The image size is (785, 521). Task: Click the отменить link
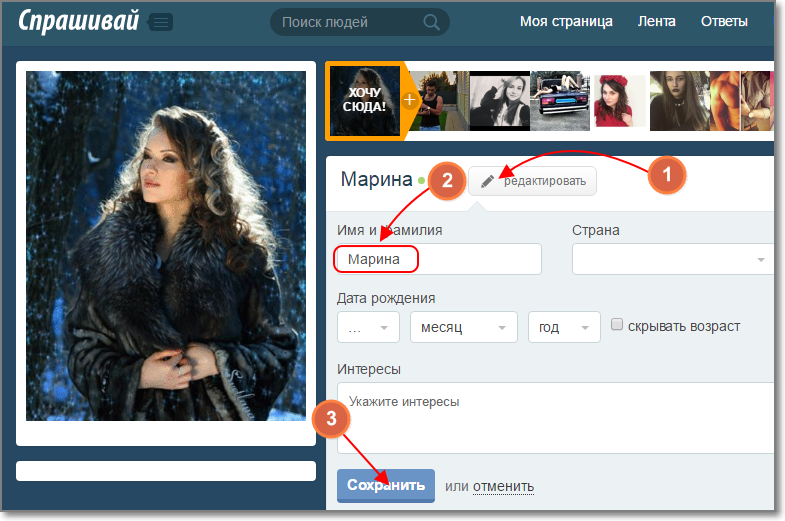[503, 487]
